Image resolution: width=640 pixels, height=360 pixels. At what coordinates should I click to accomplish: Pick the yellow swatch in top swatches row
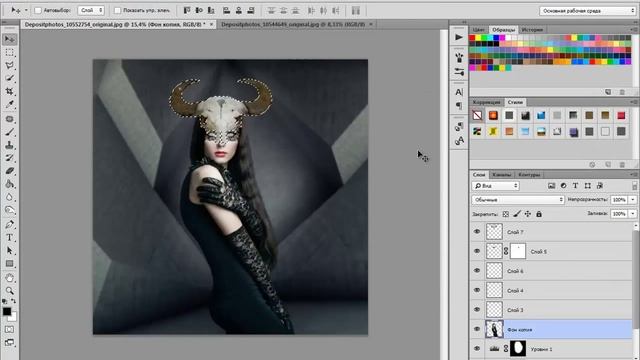(x=478, y=38)
